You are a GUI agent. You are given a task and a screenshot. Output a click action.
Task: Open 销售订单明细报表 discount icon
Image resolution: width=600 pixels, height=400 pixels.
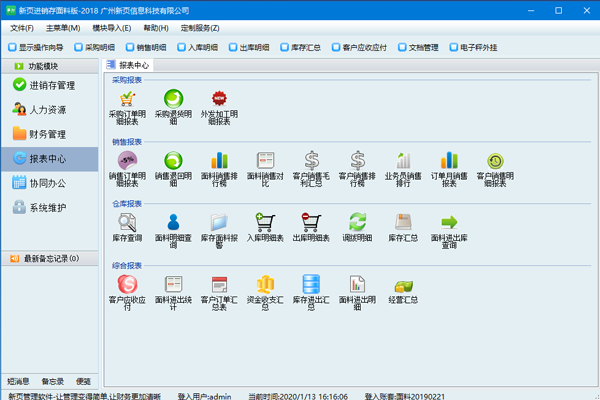[x=127, y=161]
